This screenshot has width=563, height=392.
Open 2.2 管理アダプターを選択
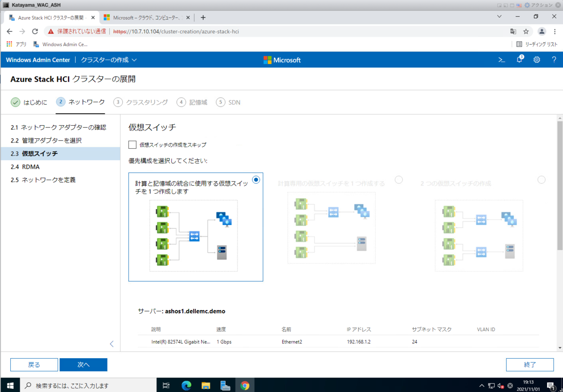(60, 141)
